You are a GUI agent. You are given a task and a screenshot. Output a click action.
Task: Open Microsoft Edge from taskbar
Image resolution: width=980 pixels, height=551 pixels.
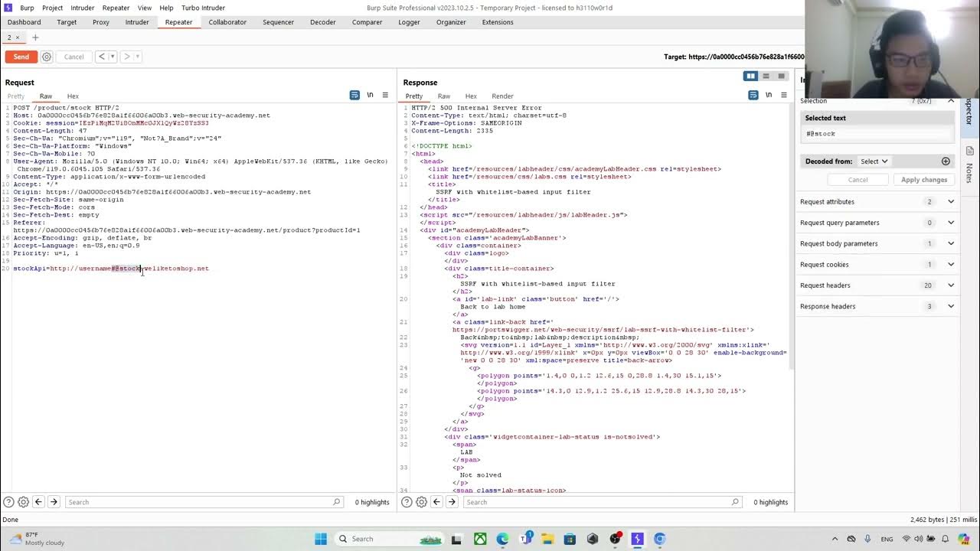click(x=502, y=539)
